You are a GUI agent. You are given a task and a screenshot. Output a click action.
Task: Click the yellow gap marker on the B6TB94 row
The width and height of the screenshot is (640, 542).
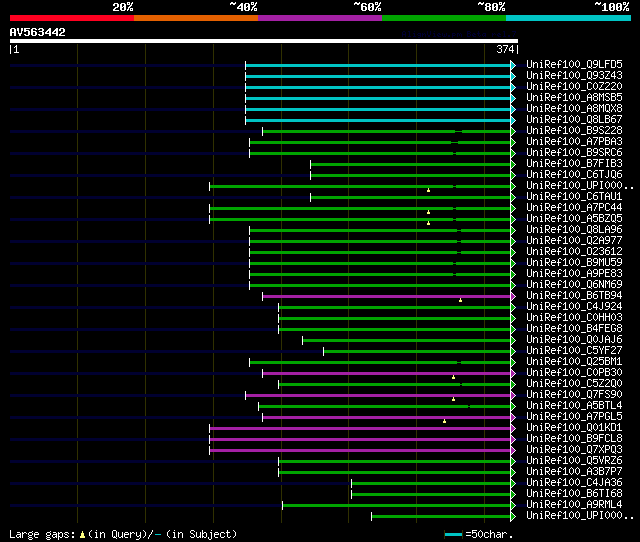(x=460, y=300)
